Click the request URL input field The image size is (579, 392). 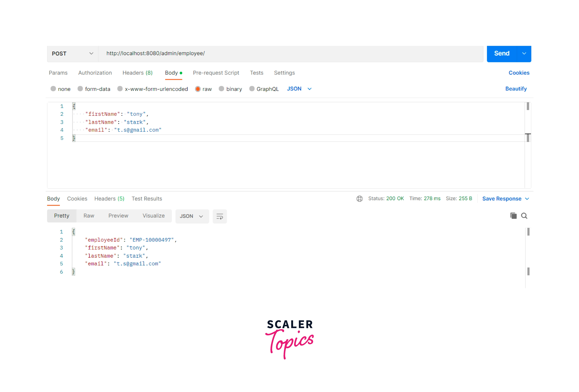pyautogui.click(x=274, y=54)
